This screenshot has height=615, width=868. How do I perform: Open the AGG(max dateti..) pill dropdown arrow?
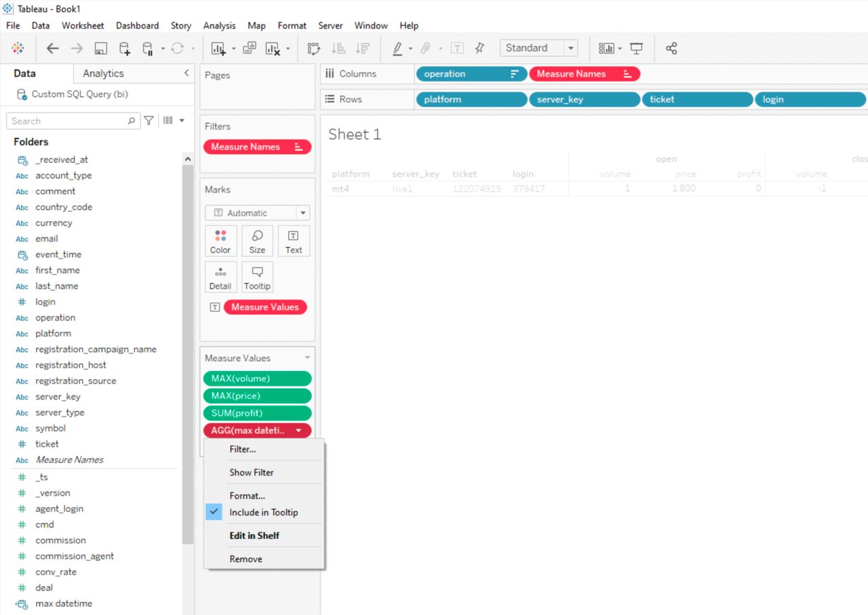[x=298, y=431]
